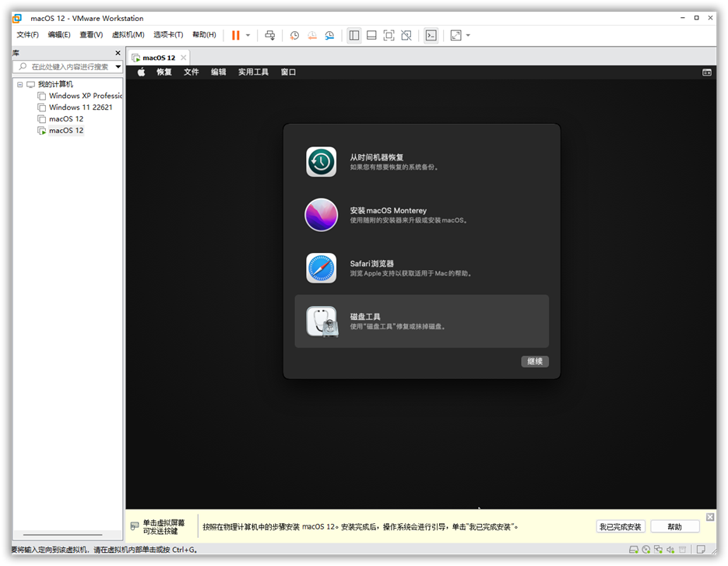Click the Send Ctrl+Alt+Del toolbar icon
Screen dimensions: 728x566
pyautogui.click(x=269, y=35)
